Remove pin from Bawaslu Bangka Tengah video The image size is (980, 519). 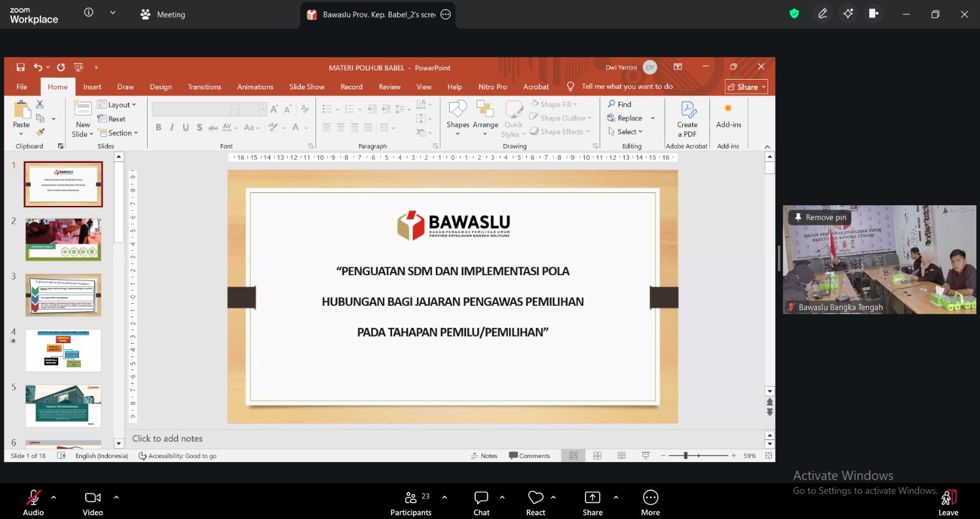820,218
